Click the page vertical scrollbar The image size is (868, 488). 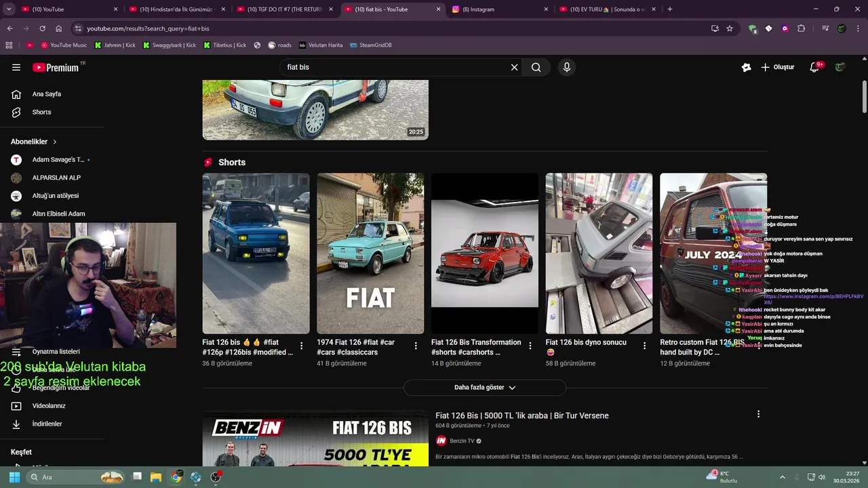(865, 96)
